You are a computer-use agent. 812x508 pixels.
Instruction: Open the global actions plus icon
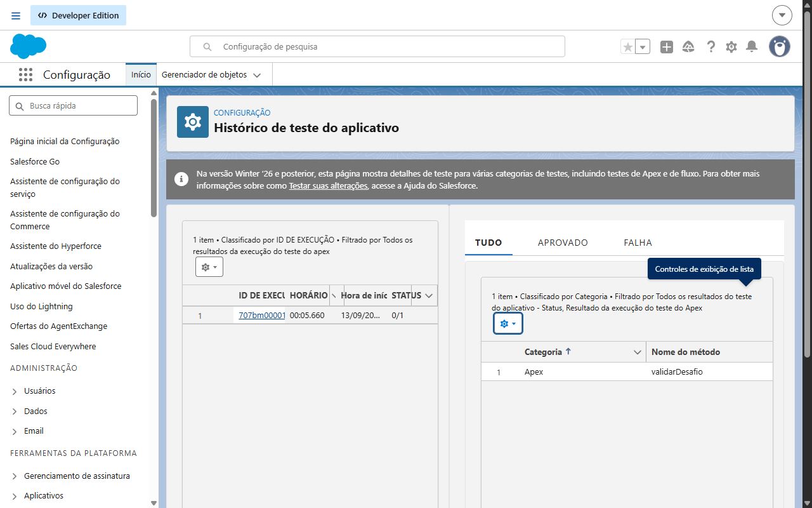pyautogui.click(x=666, y=46)
